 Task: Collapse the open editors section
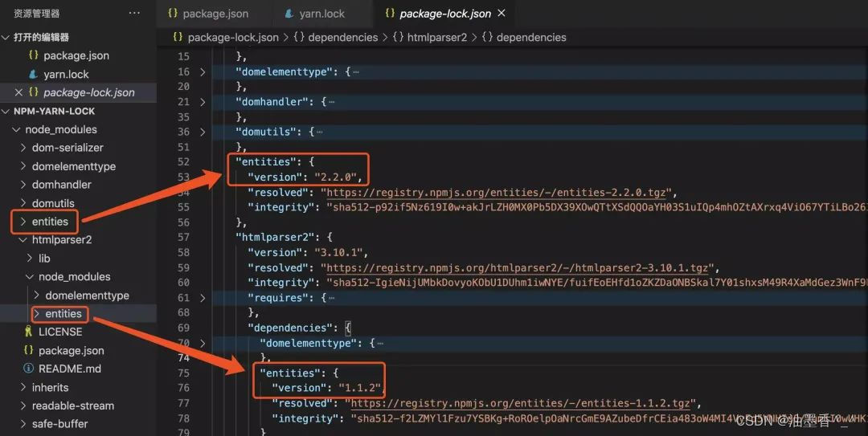tap(6, 37)
